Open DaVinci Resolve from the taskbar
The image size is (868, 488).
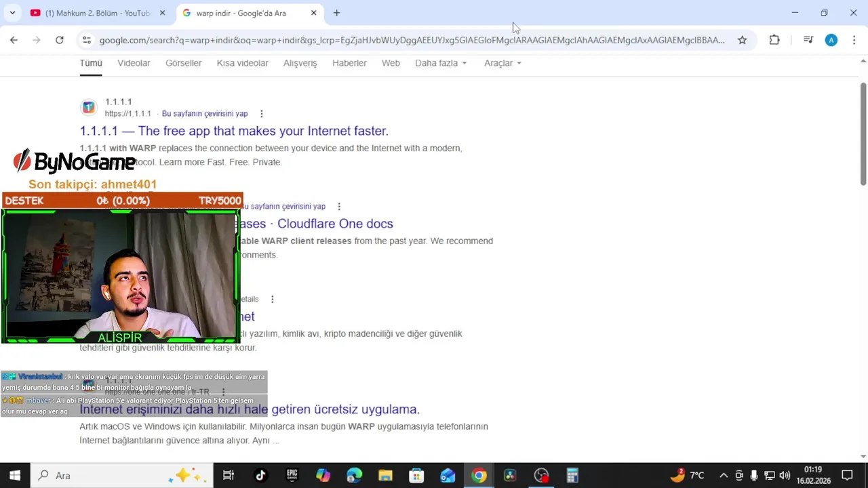pyautogui.click(x=510, y=475)
